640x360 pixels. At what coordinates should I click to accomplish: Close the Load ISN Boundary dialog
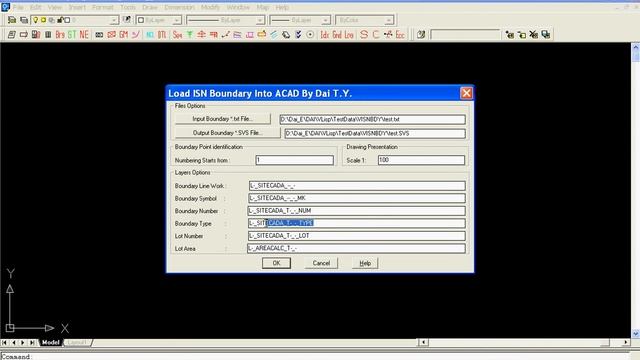click(466, 93)
